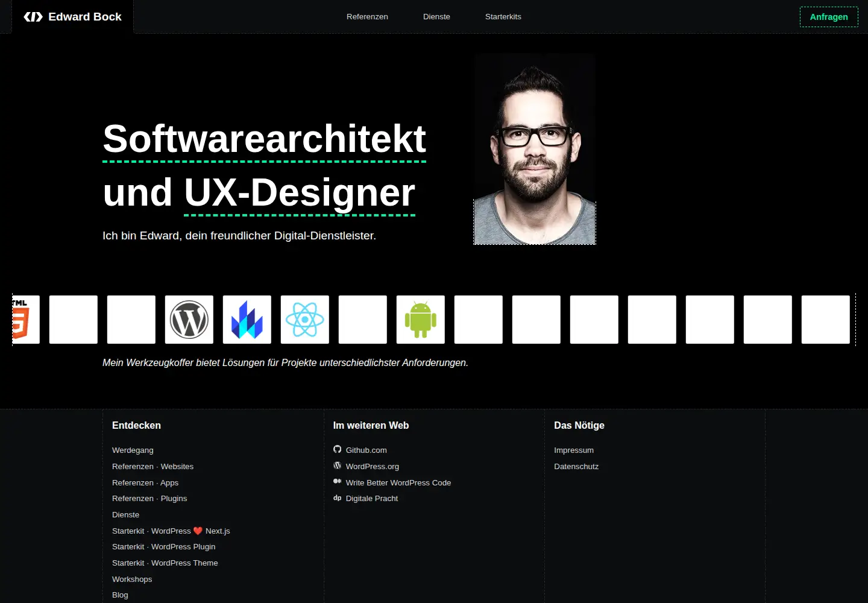Select the React atom logo tile
This screenshot has height=603, width=868.
[305, 320]
